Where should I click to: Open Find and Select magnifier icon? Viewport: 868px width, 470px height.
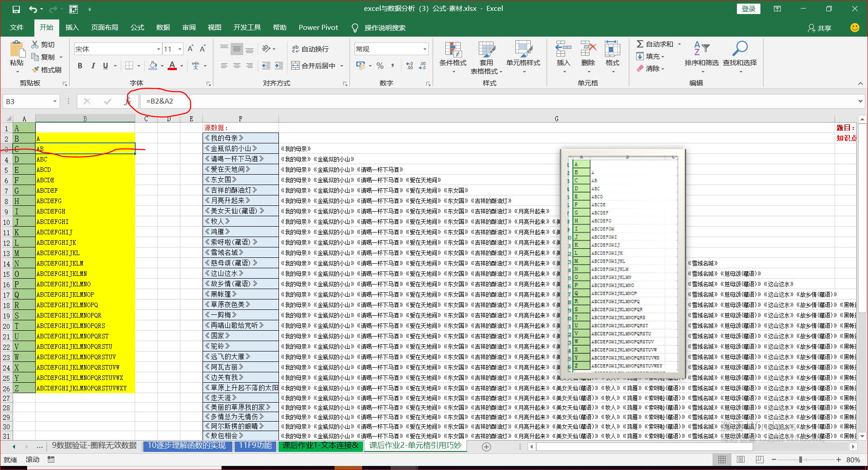[740, 48]
